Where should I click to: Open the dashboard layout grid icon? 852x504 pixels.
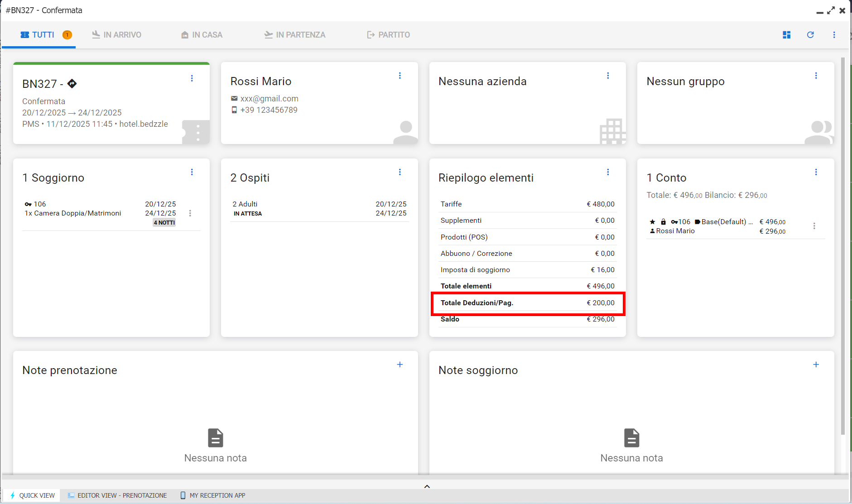click(787, 35)
